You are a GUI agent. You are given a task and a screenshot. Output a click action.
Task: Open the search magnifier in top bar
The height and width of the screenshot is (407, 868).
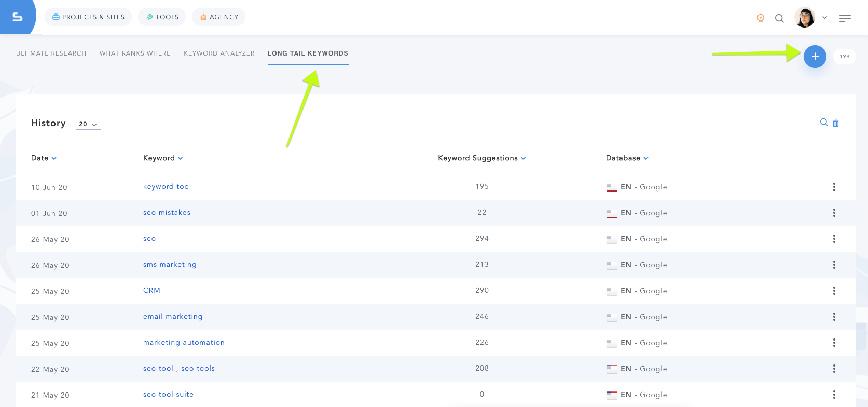click(x=779, y=18)
